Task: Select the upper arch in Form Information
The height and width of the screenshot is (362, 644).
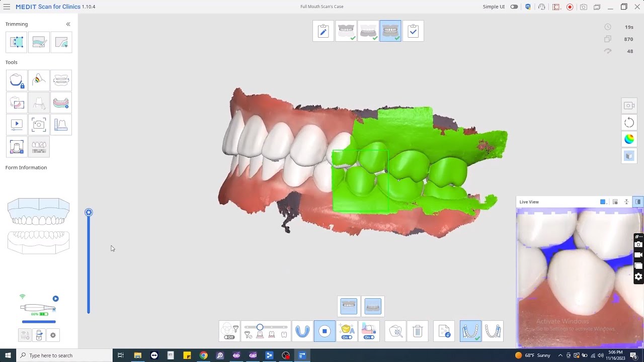Action: (x=39, y=211)
